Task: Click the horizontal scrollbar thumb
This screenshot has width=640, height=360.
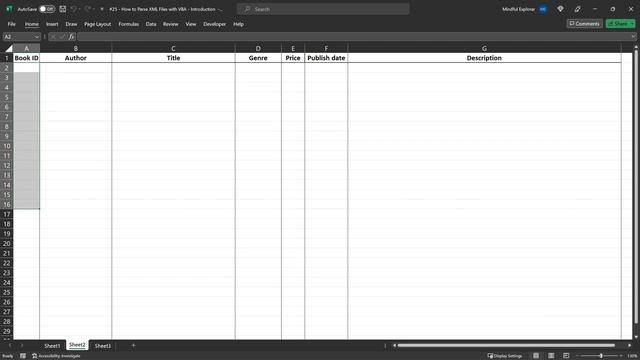Action: coord(506,345)
